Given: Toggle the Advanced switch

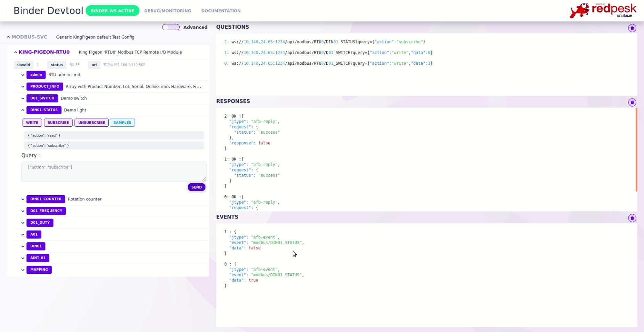Looking at the screenshot, I should pos(171,27).
